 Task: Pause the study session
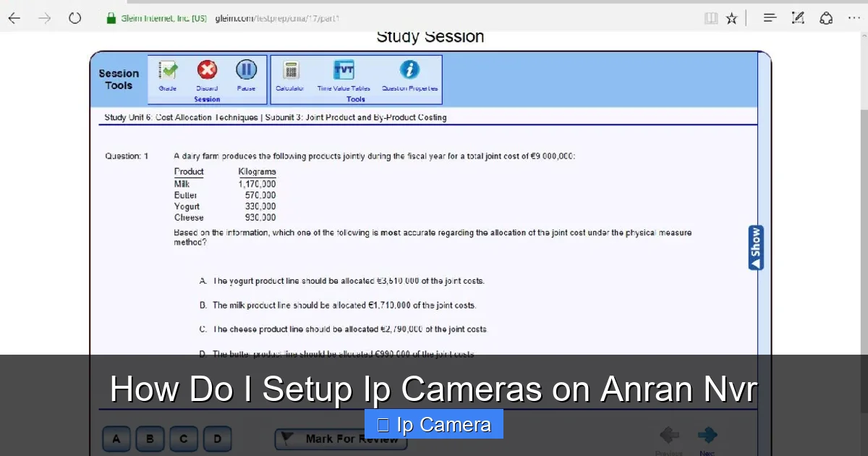[x=246, y=75]
